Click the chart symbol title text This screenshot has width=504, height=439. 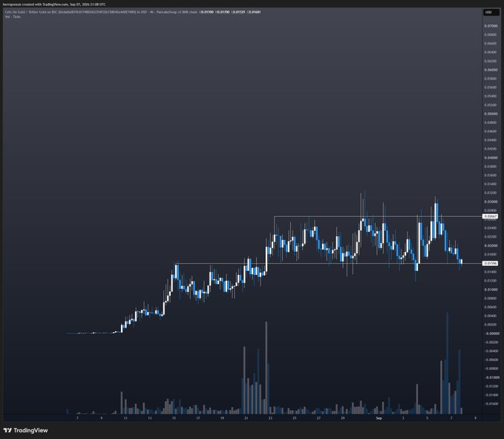click(101, 12)
